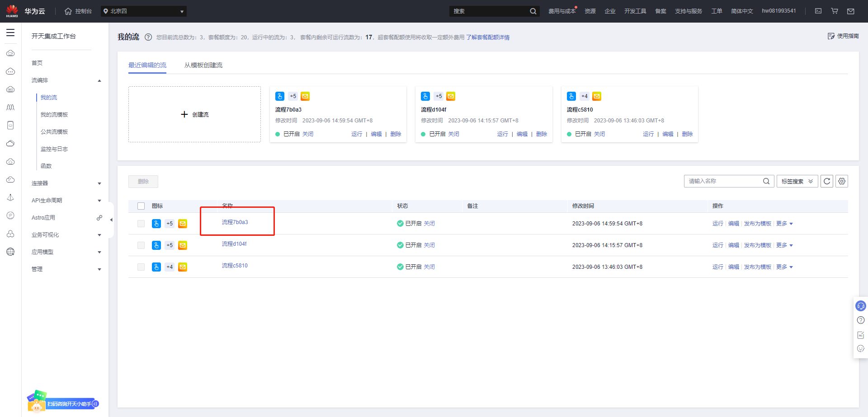Screen dimensions: 868x417
Task: Click 运行 for 流程d104f table row
Action: [x=718, y=245]
